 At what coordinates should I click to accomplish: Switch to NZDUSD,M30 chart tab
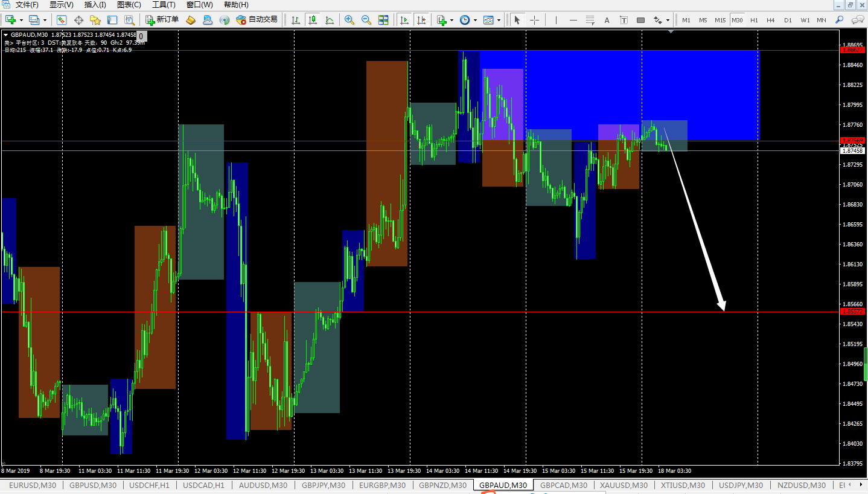tap(800, 485)
